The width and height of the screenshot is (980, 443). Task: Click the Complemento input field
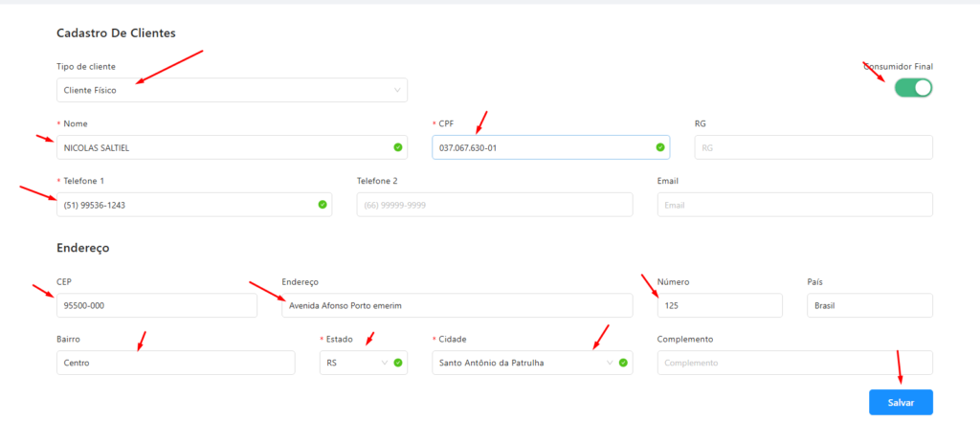tap(794, 363)
